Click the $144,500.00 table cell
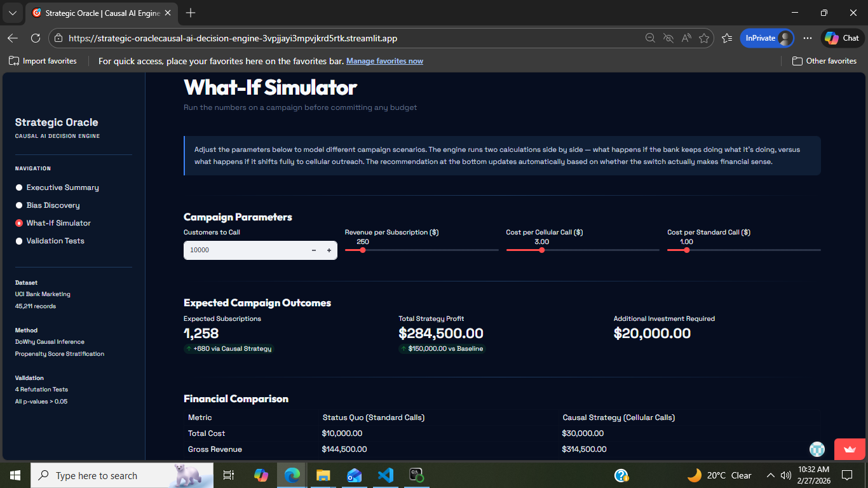 pyautogui.click(x=344, y=449)
